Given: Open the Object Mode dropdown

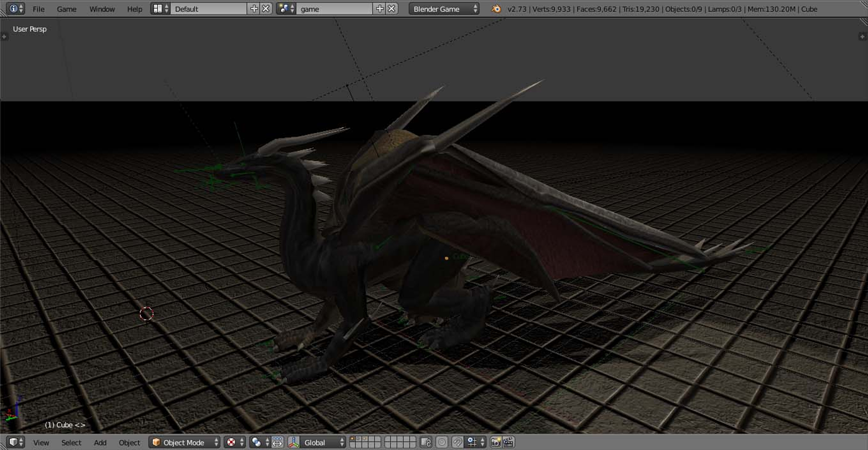Looking at the screenshot, I should pyautogui.click(x=184, y=442).
